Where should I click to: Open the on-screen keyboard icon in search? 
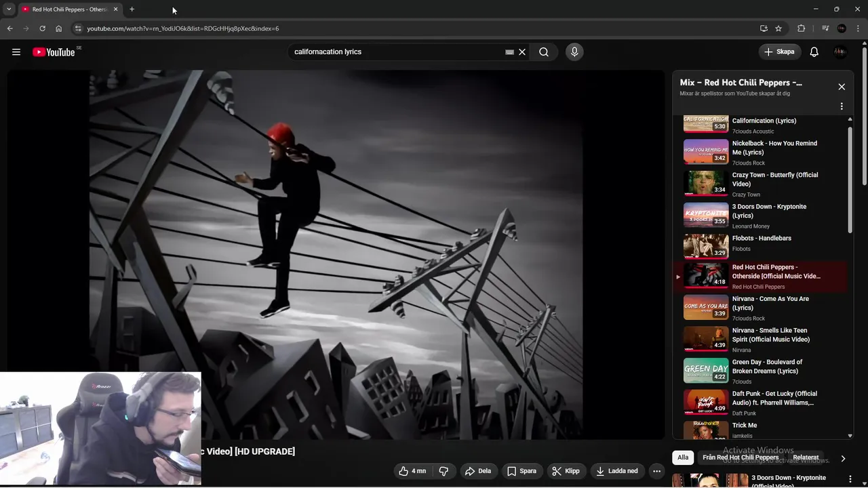pyautogui.click(x=510, y=52)
